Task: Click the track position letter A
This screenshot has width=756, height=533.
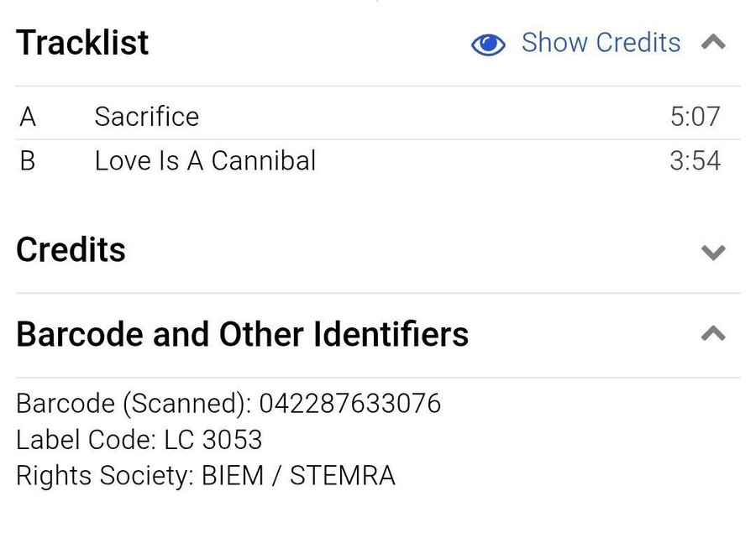Action: [x=28, y=117]
